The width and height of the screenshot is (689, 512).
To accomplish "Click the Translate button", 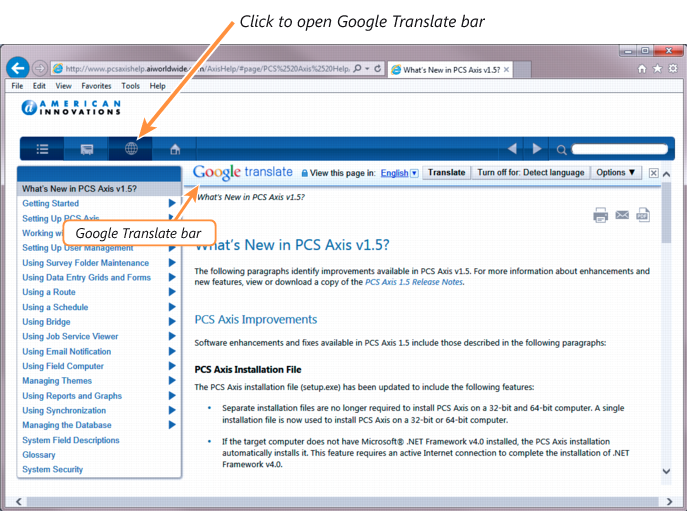I will tap(446, 173).
